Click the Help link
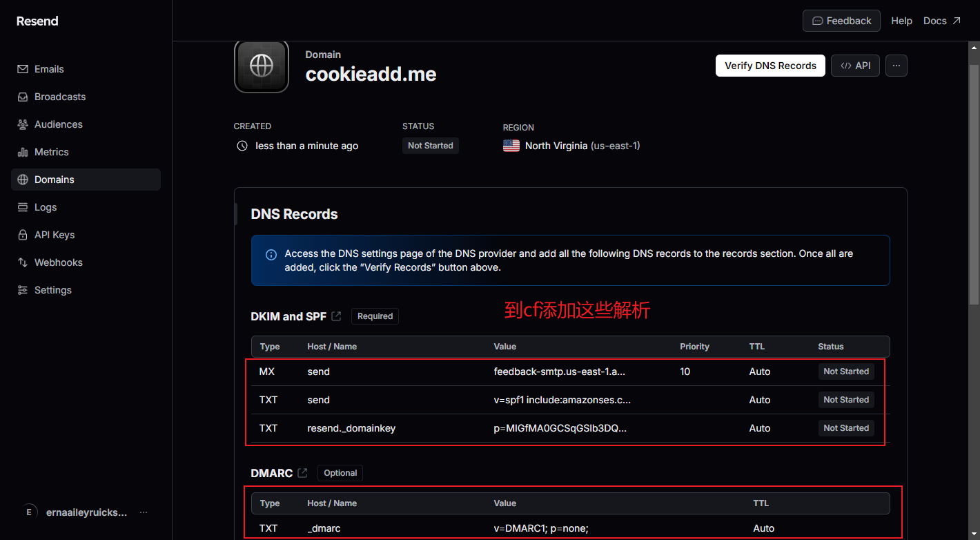 (901, 21)
